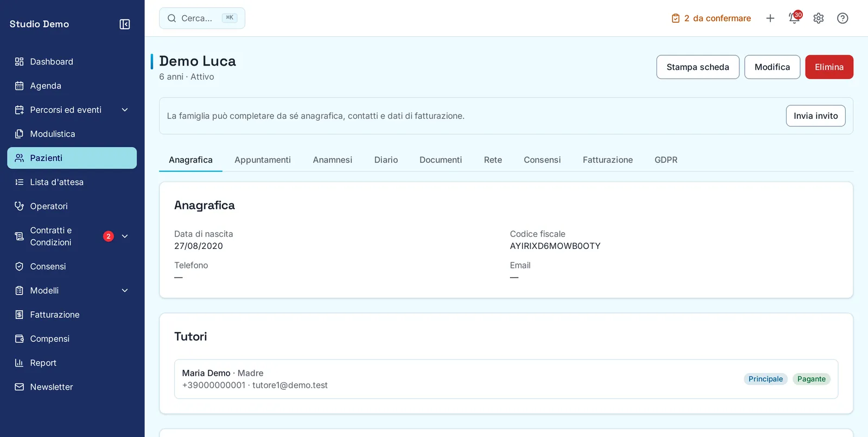The image size is (868, 437).
Task: Click the Modelli clipboard icon
Action: tap(20, 291)
